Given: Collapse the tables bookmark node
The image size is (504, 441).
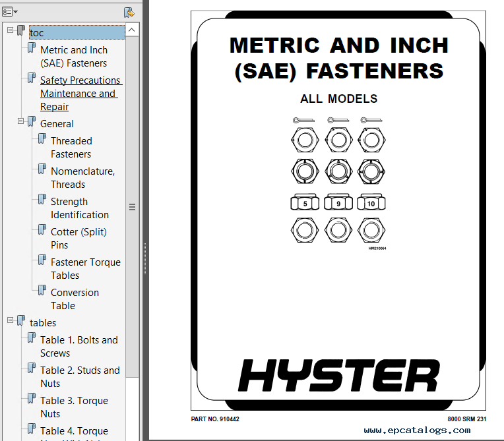Looking at the screenshot, I should coord(11,320).
